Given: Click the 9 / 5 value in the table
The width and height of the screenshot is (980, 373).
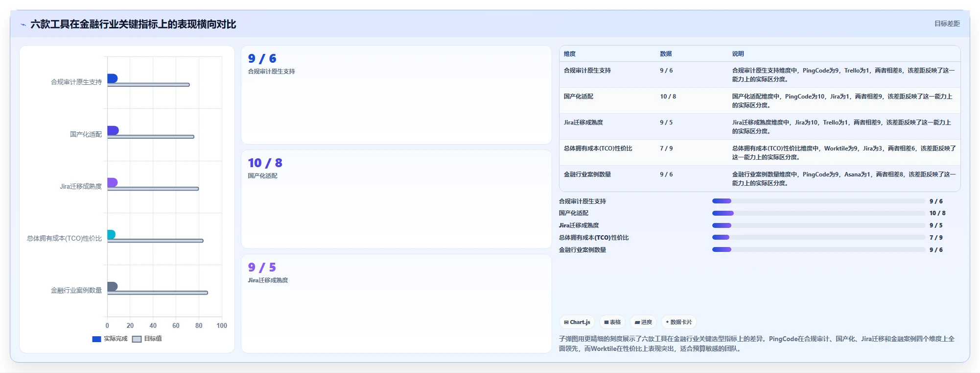Looking at the screenshot, I should pos(666,122).
